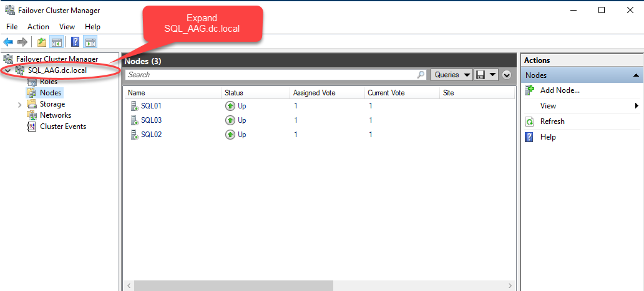644x291 pixels.
Task: Open the File menu
Action: click(x=12, y=27)
